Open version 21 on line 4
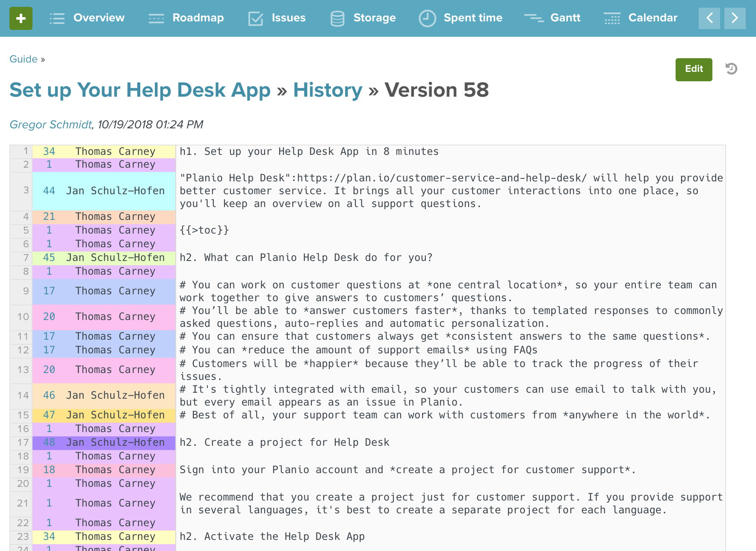Screen dimensions: 756x551 pos(49,216)
